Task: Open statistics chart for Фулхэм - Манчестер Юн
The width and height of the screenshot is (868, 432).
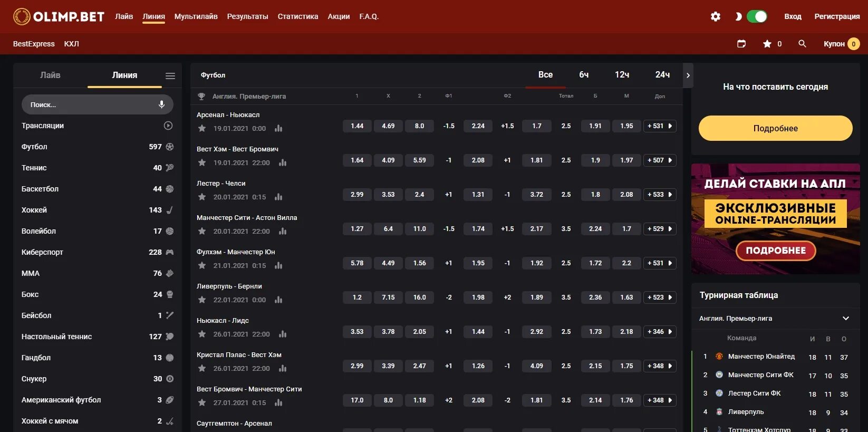Action: tap(278, 265)
